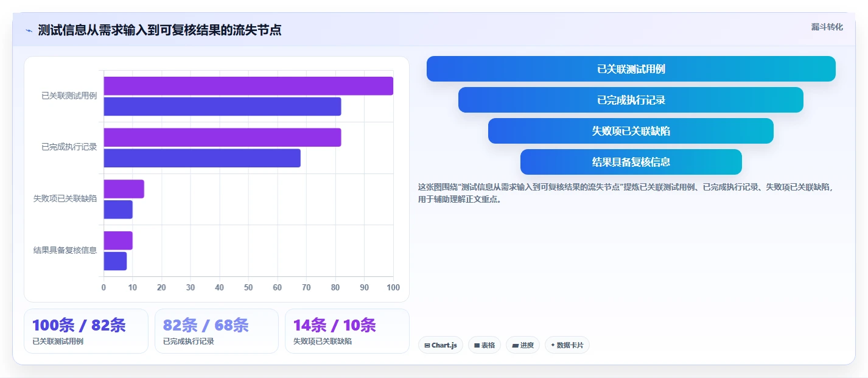Click the 失败项已关联缺陷 caption in the stat card

[x=323, y=341]
